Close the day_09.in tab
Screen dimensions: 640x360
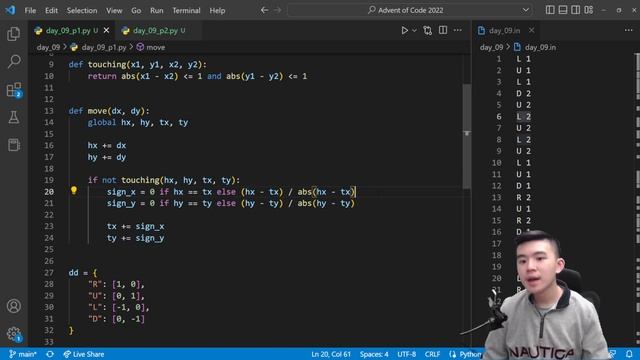click(x=531, y=31)
